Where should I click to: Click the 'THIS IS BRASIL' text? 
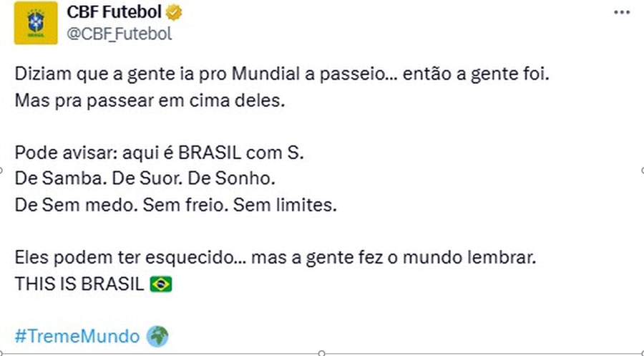79,284
